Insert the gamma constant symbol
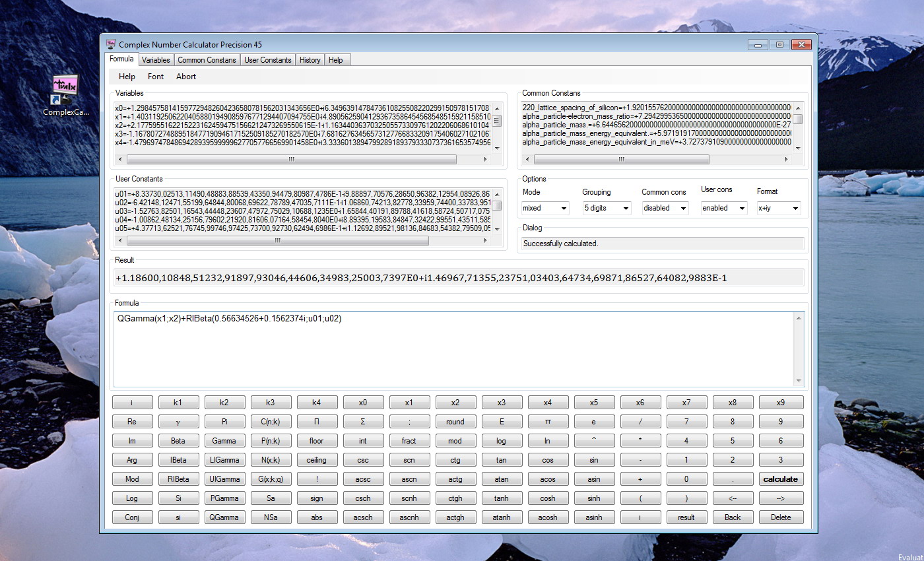This screenshot has height=561, width=924. click(x=178, y=422)
